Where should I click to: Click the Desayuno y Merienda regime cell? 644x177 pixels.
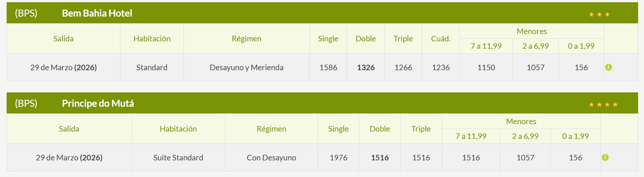click(246, 67)
